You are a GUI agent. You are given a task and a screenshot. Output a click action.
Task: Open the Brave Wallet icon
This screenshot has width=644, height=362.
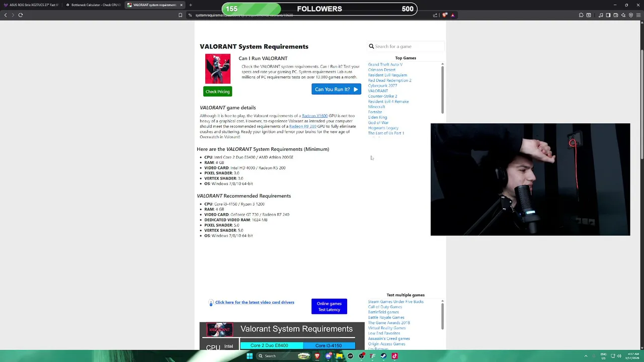click(x=616, y=15)
